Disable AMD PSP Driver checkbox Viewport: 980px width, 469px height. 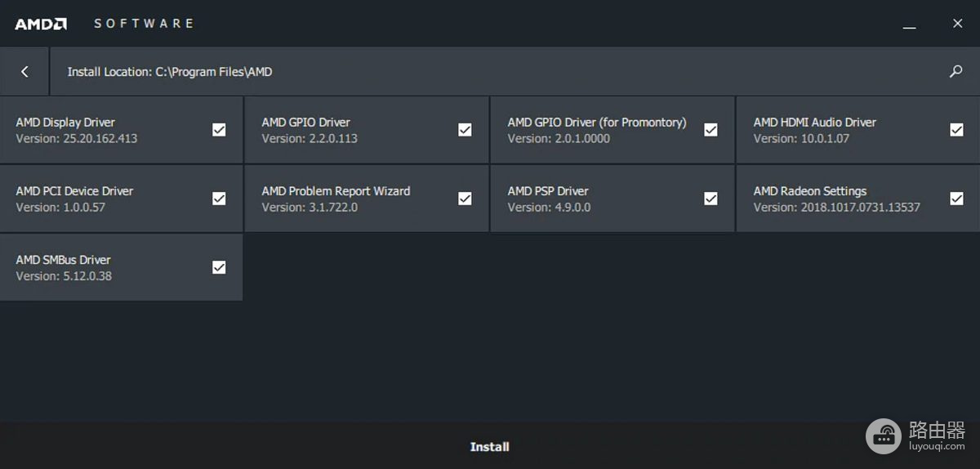(710, 198)
